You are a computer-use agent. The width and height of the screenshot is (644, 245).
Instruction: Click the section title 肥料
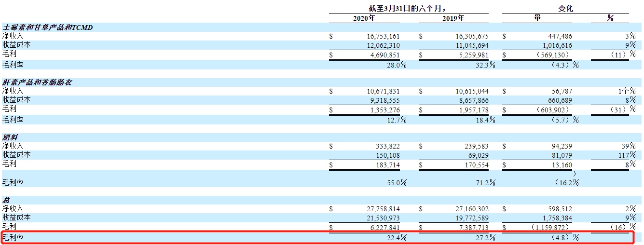click(10, 137)
